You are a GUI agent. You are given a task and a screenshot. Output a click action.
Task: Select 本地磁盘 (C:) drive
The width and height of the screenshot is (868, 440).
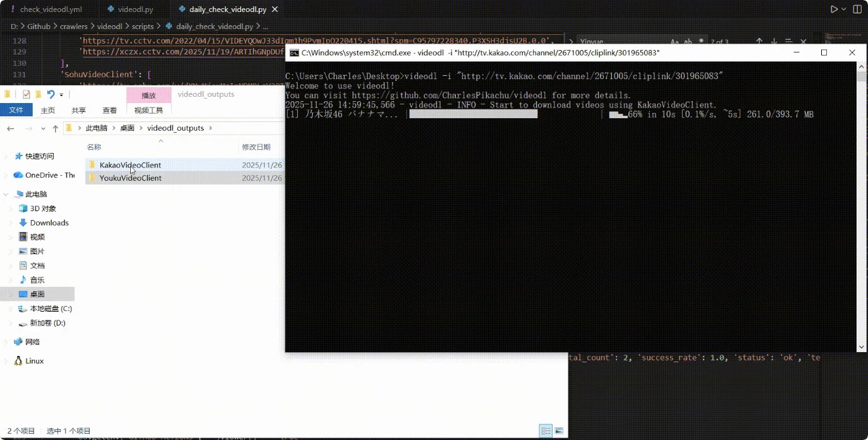coord(46,309)
